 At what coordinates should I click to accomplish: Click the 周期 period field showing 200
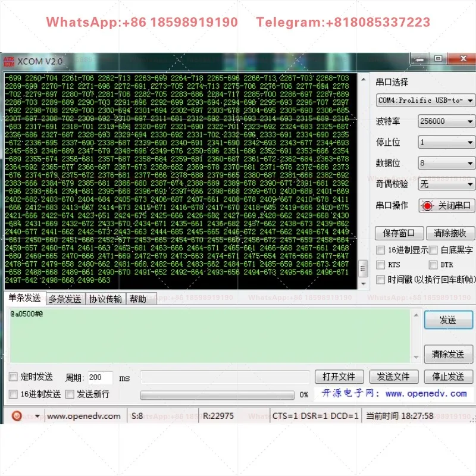coord(100,377)
